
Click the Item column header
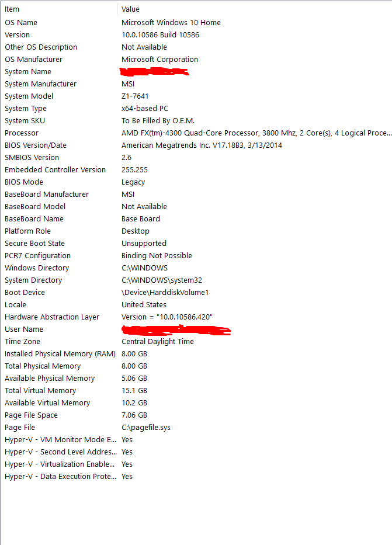pyautogui.click(x=12, y=9)
